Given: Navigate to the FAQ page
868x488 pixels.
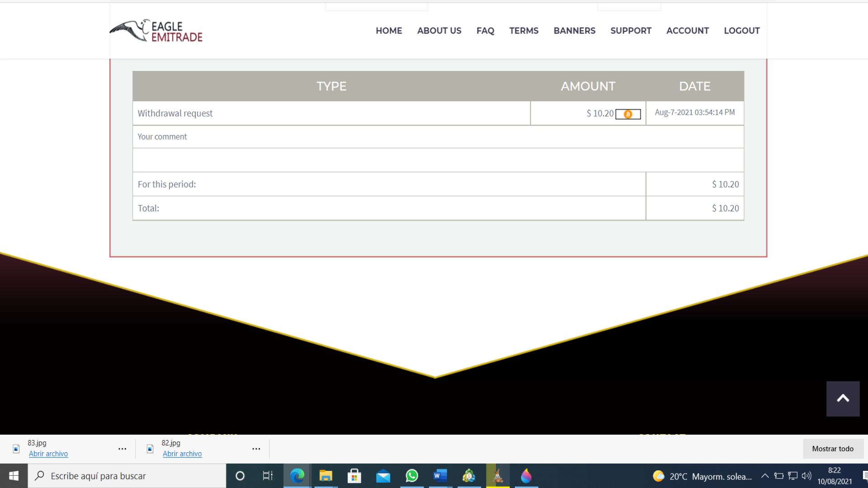Looking at the screenshot, I should [485, 31].
